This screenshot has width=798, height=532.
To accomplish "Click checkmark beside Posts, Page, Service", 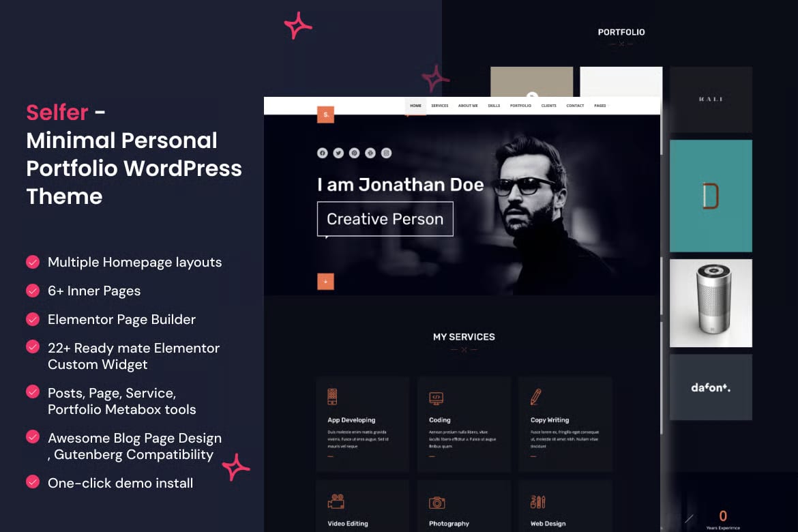I will point(33,391).
